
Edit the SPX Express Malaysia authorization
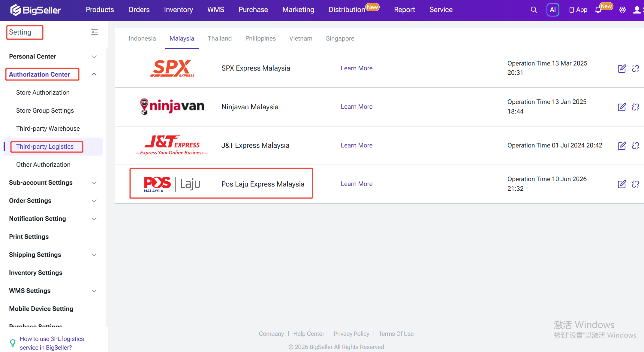pos(622,68)
